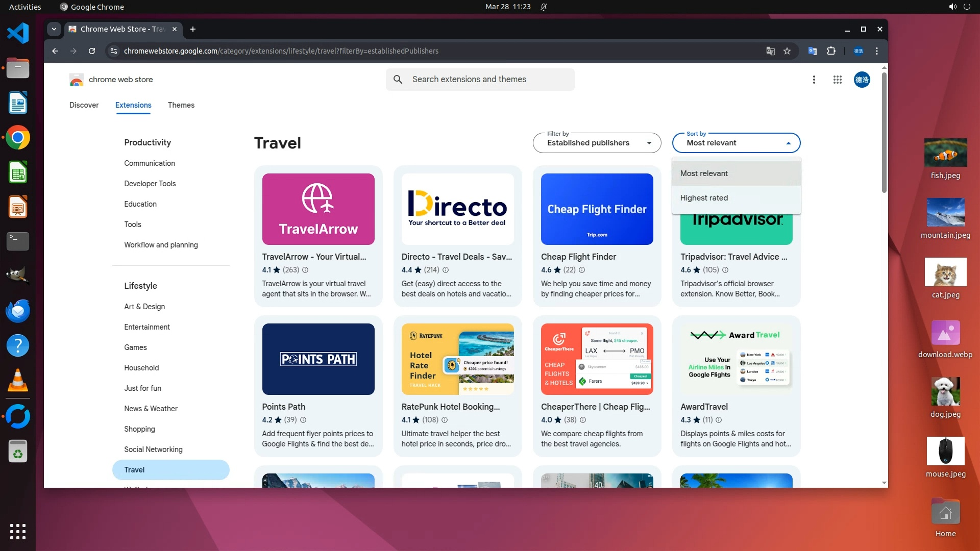Screen dimensions: 980x551
Task: Reload the page with the refresh icon
Action: pyautogui.click(x=92, y=51)
